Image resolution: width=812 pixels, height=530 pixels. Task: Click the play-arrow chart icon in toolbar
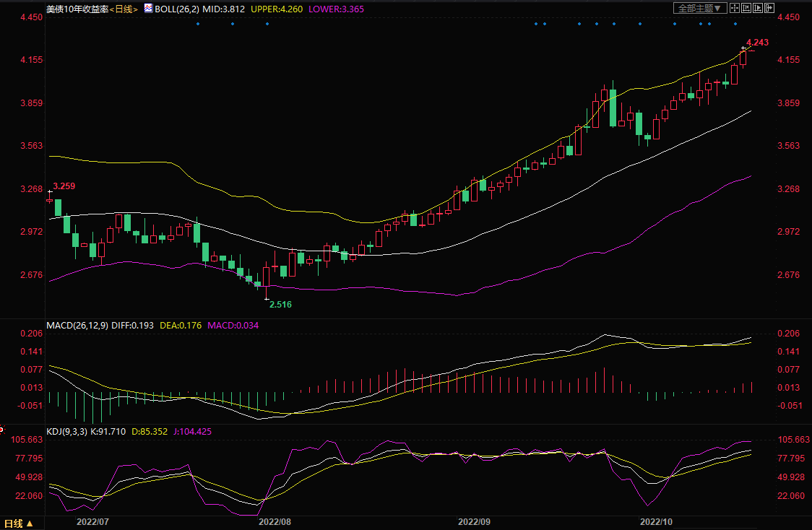pyautogui.click(x=758, y=8)
